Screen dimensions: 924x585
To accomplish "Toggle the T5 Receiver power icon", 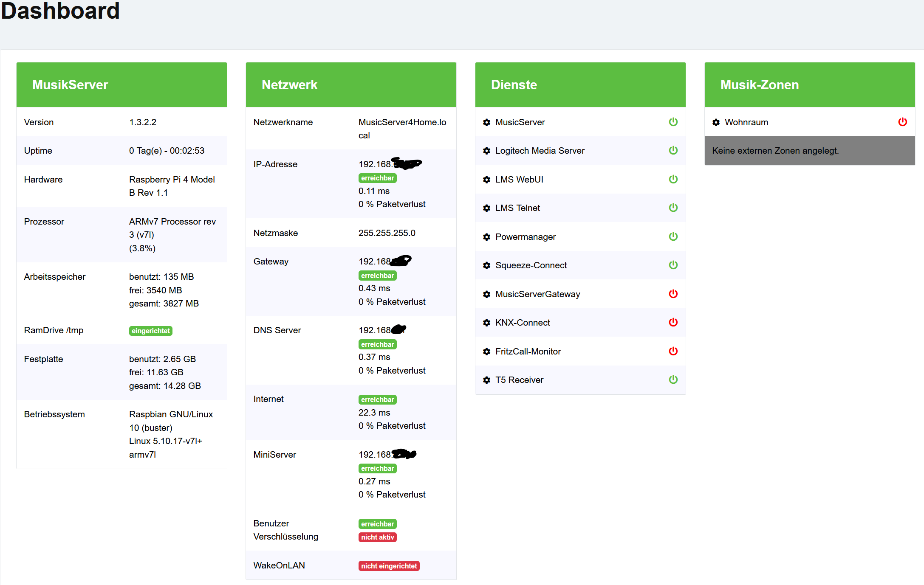I will click(673, 380).
